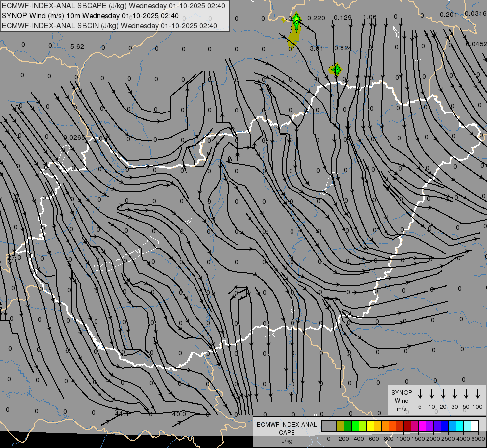Pick the pure yellow CAPE legend swatch
The image size is (487, 448).
click(370, 426)
